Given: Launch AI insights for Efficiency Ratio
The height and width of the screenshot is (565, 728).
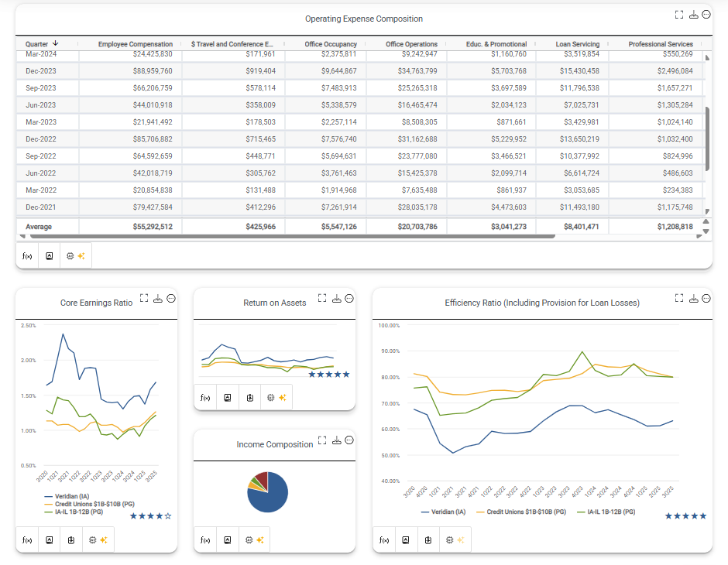Looking at the screenshot, I should coord(455,540).
